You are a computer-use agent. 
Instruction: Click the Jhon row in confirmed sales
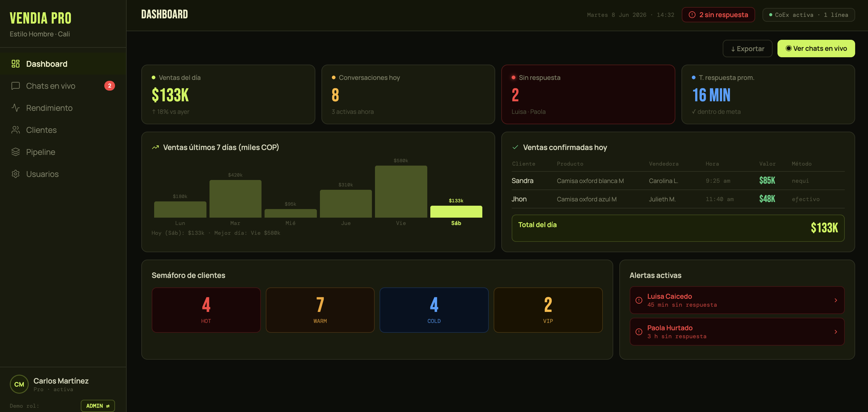pos(678,199)
